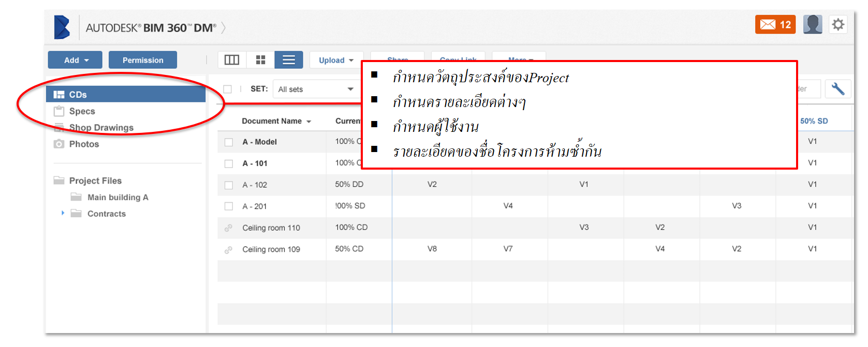The height and width of the screenshot is (347, 868).
Task: Open the Contracts folder item
Action: pyautogui.click(x=107, y=214)
